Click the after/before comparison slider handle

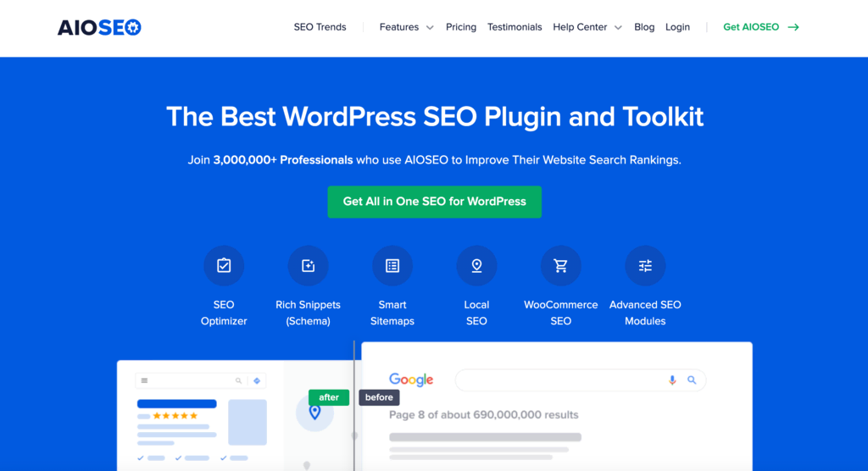[x=354, y=435]
